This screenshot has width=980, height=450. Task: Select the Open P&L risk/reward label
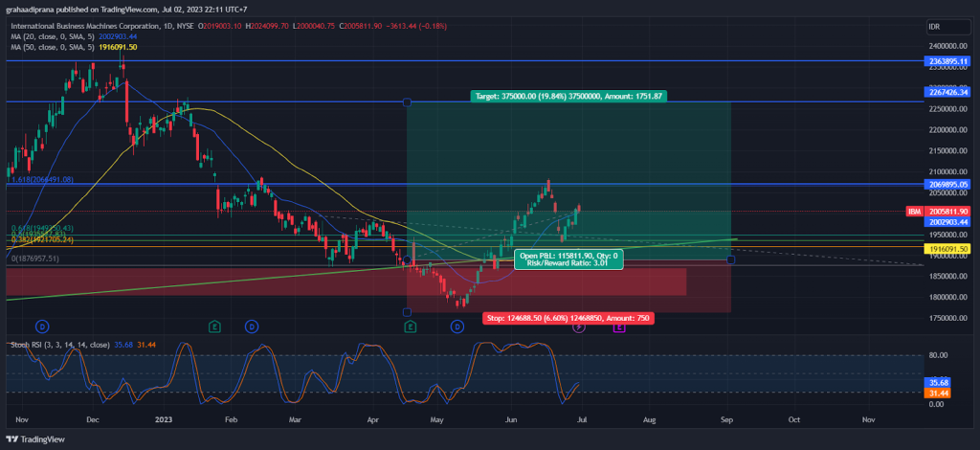(x=568, y=259)
